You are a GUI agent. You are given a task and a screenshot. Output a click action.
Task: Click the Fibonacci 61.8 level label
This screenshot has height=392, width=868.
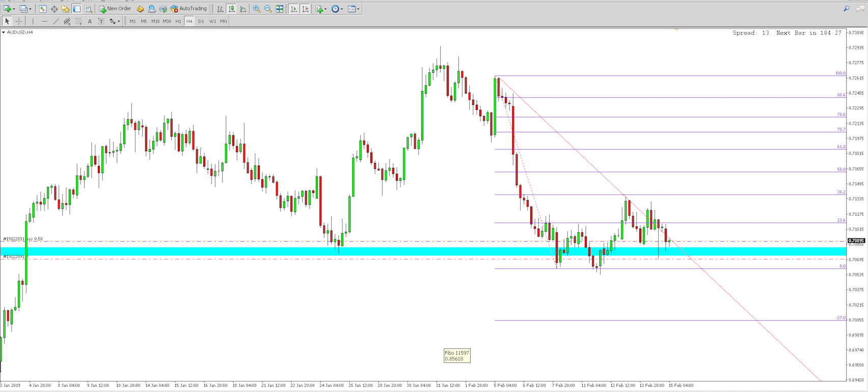pos(841,147)
